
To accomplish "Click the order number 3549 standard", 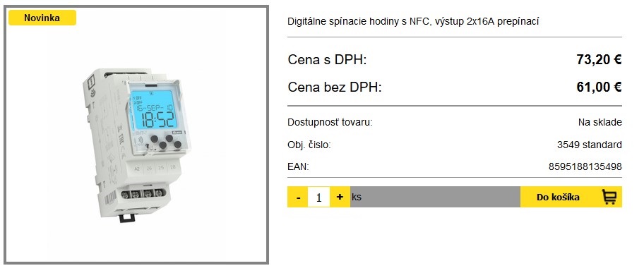I will [x=590, y=145].
